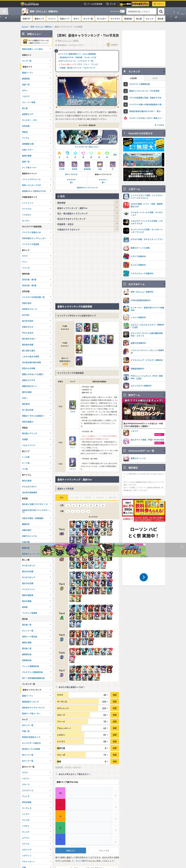Select the 草 element icon
186x868 pixels.
click(107, 154)
